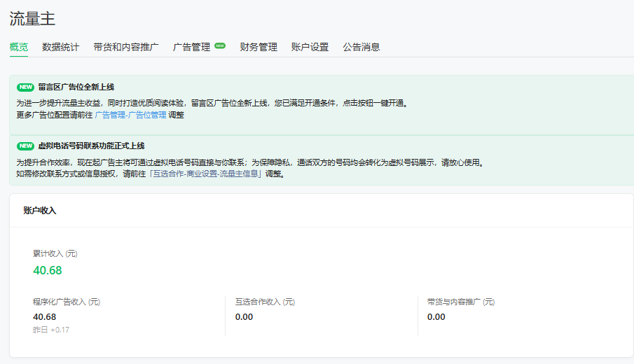Viewport: 634px width, 364px height.
Task: Click the 带货与内容推广 income label
Action: click(x=461, y=302)
